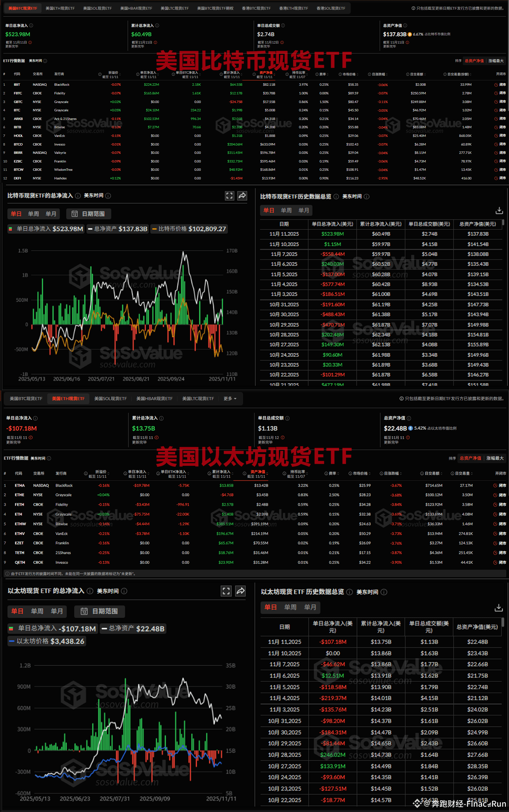Open 日期范围 picker on Ethereum inflow chart

tap(100, 611)
